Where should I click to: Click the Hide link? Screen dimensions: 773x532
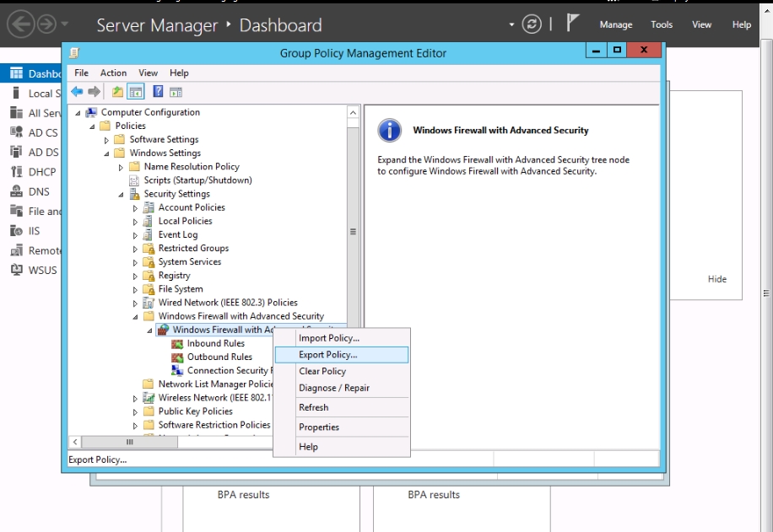coord(716,279)
